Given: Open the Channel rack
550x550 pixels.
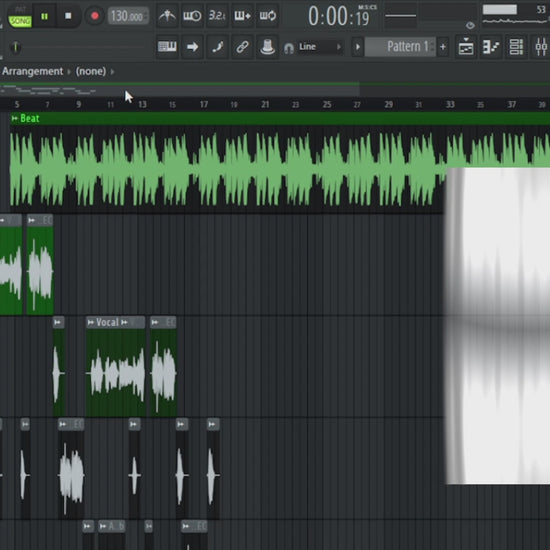Looking at the screenshot, I should (x=516, y=47).
